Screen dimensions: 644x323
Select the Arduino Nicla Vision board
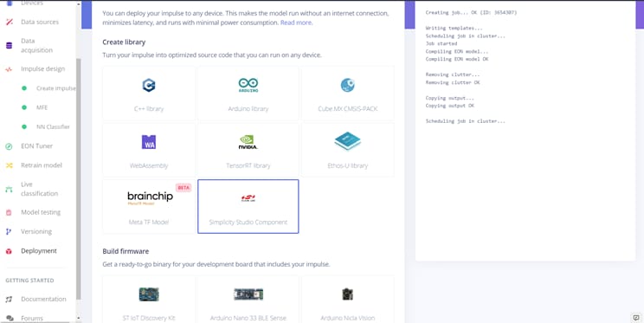tap(347, 299)
